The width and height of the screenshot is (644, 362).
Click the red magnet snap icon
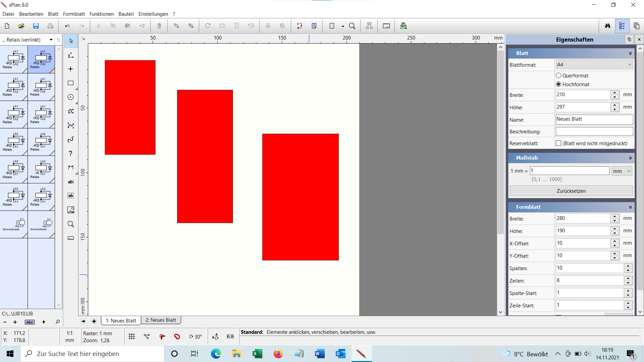click(177, 337)
